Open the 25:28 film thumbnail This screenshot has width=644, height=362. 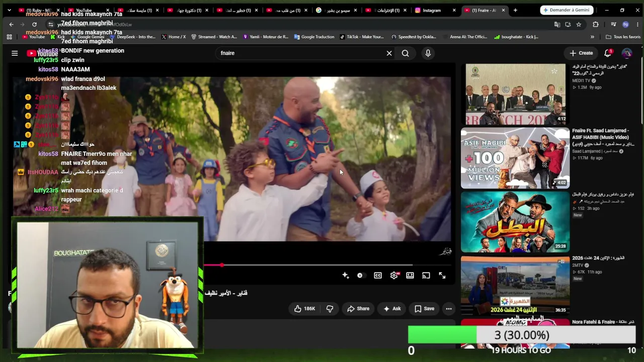tap(515, 222)
